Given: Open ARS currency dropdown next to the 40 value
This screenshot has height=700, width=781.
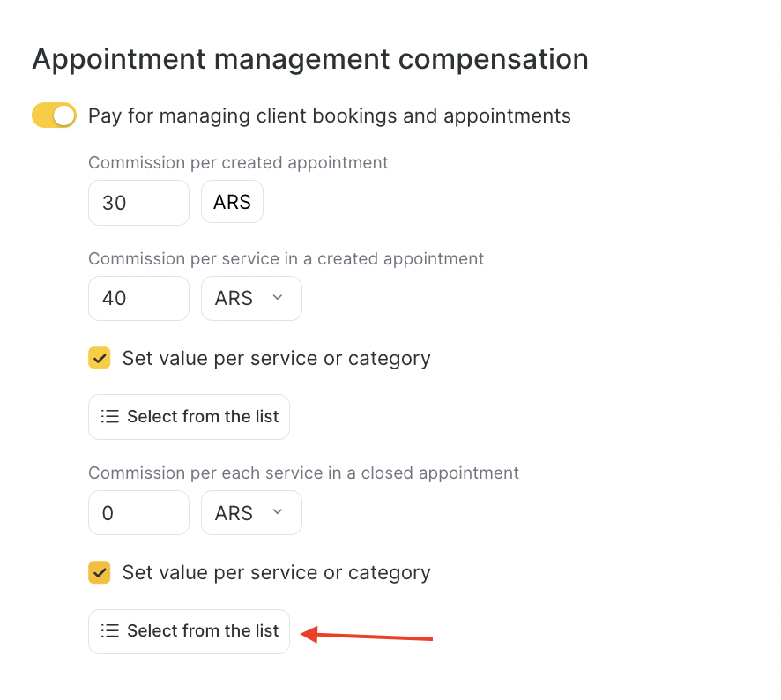Looking at the screenshot, I should pos(251,298).
